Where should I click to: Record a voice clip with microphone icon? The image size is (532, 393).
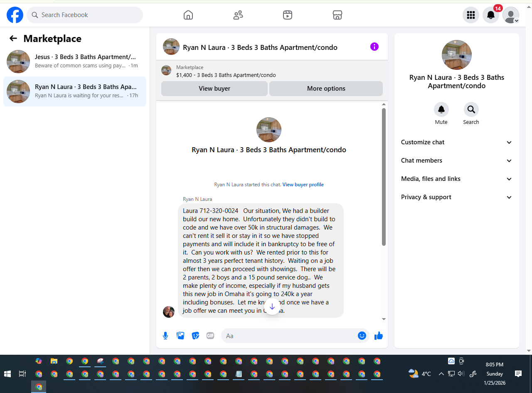point(165,336)
